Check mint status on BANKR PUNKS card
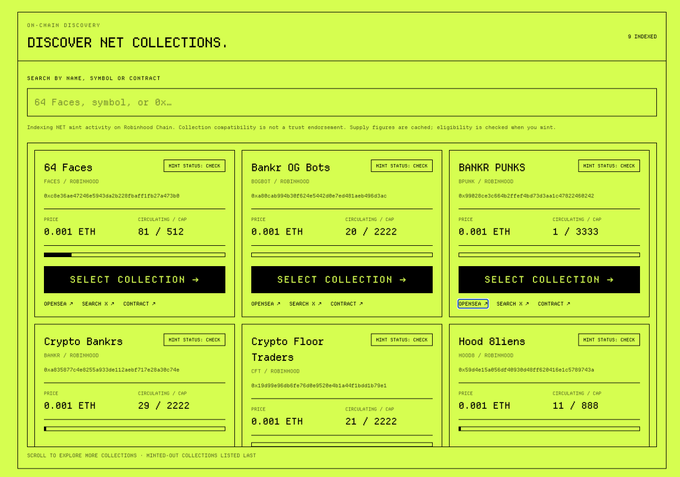The image size is (680, 477). pos(609,166)
